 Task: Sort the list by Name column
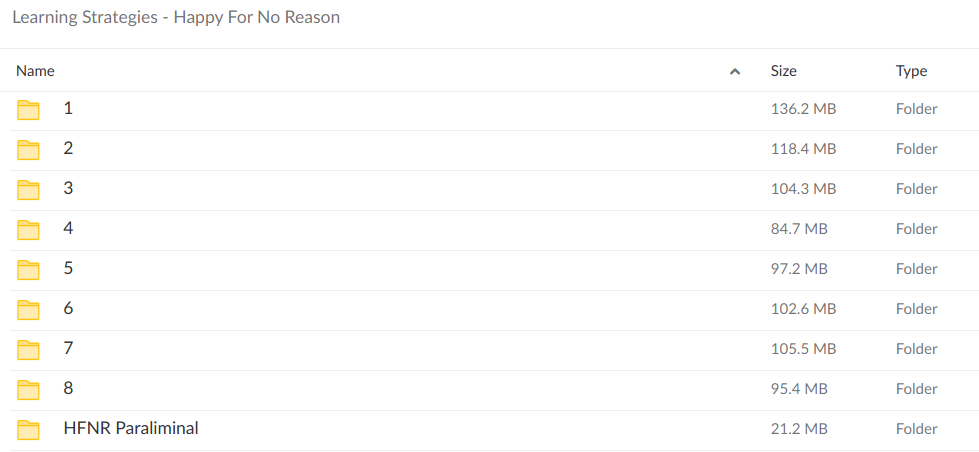[x=35, y=71]
